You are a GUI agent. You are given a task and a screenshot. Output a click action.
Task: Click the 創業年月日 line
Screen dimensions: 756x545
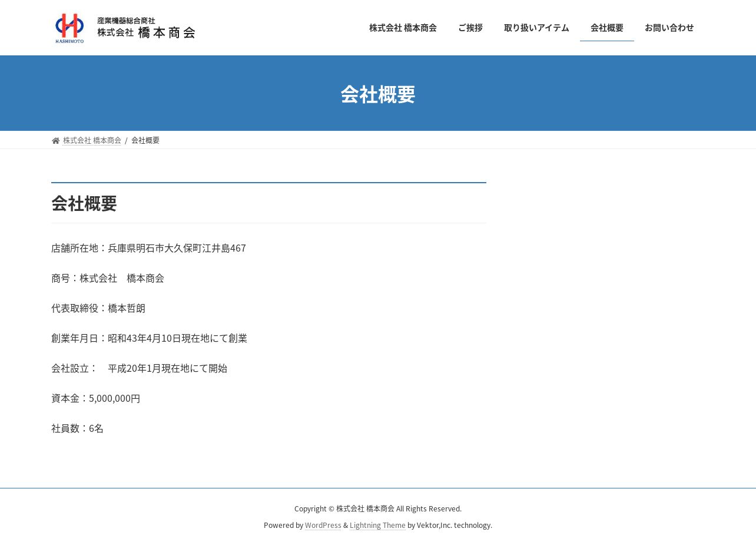(x=149, y=338)
